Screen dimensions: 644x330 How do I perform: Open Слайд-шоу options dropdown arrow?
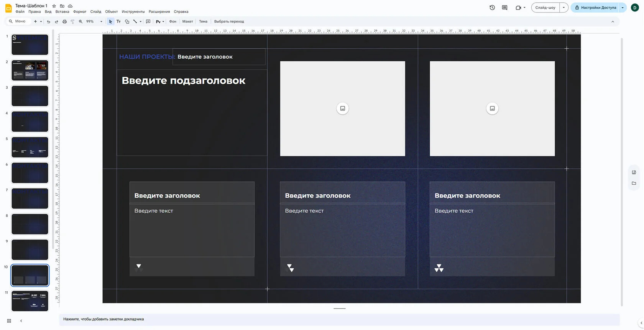pyautogui.click(x=563, y=7)
